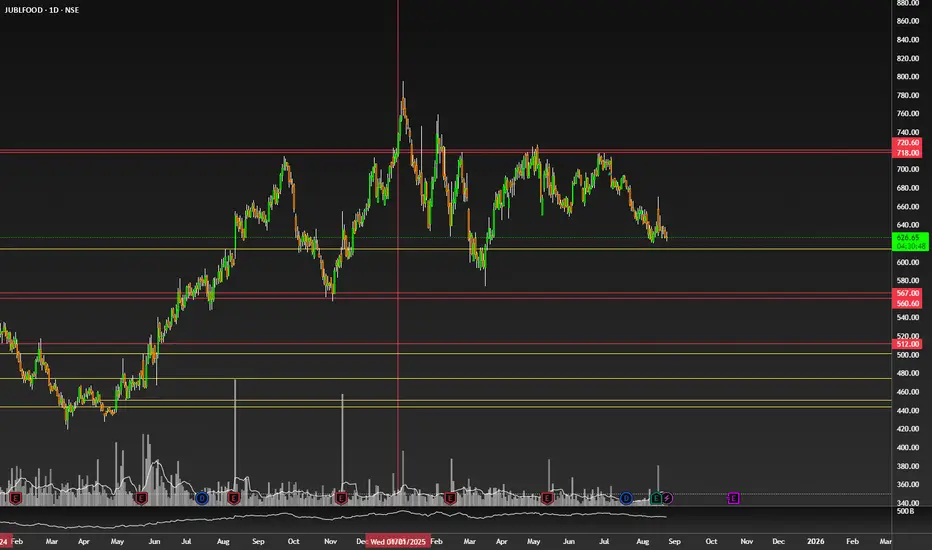Open the red earnings marker near Nov 2024

[341, 498]
